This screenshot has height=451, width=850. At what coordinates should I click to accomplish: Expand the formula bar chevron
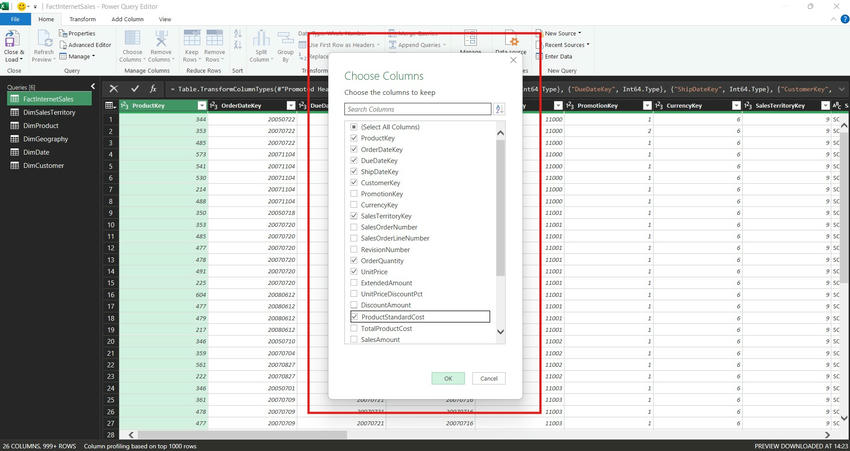(841, 89)
